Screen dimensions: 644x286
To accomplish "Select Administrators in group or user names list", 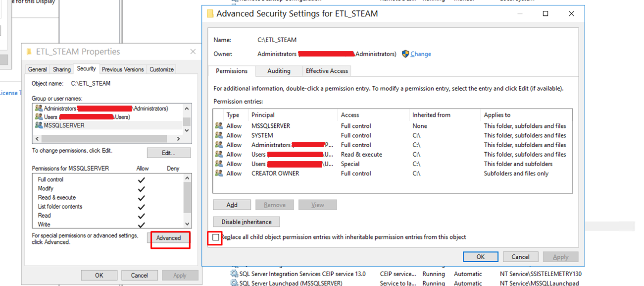I will click(107, 108).
